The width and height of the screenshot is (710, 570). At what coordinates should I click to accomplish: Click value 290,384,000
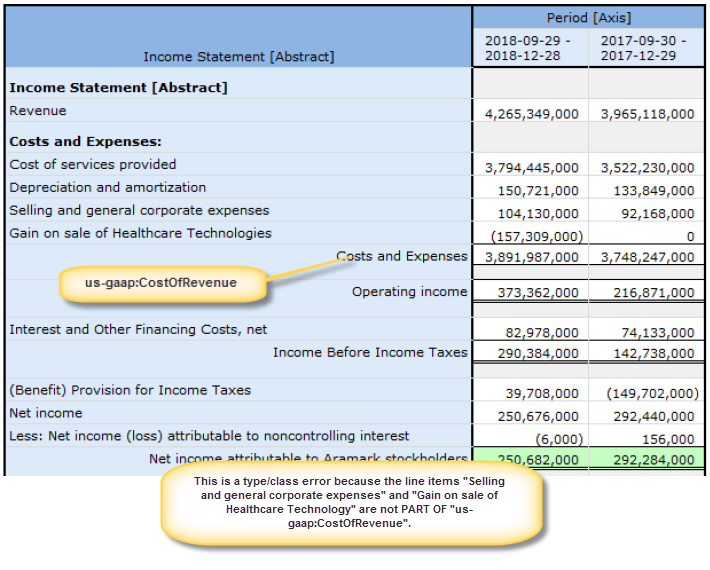tap(538, 353)
